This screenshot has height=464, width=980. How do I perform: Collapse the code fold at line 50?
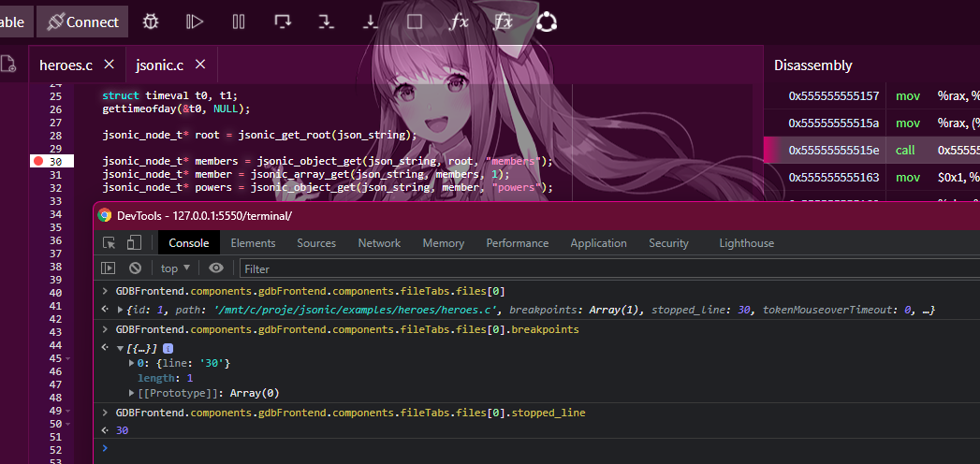pyautogui.click(x=67, y=424)
